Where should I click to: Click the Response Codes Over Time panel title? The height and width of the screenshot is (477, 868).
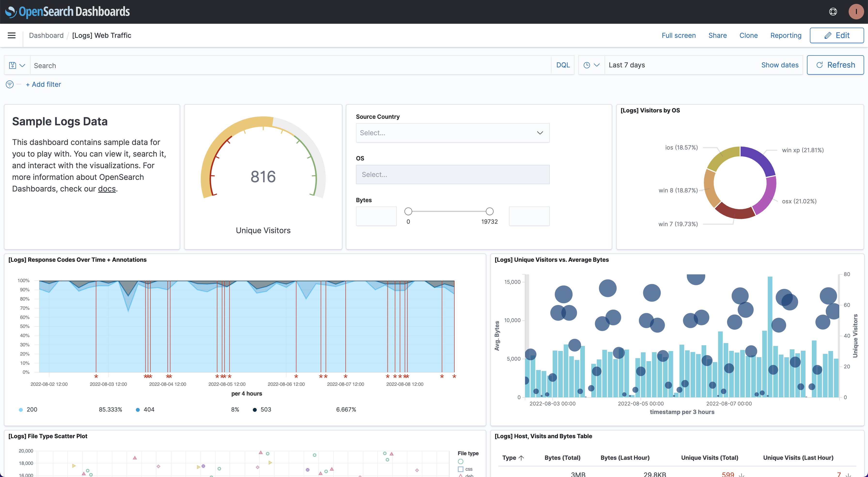pyautogui.click(x=77, y=260)
